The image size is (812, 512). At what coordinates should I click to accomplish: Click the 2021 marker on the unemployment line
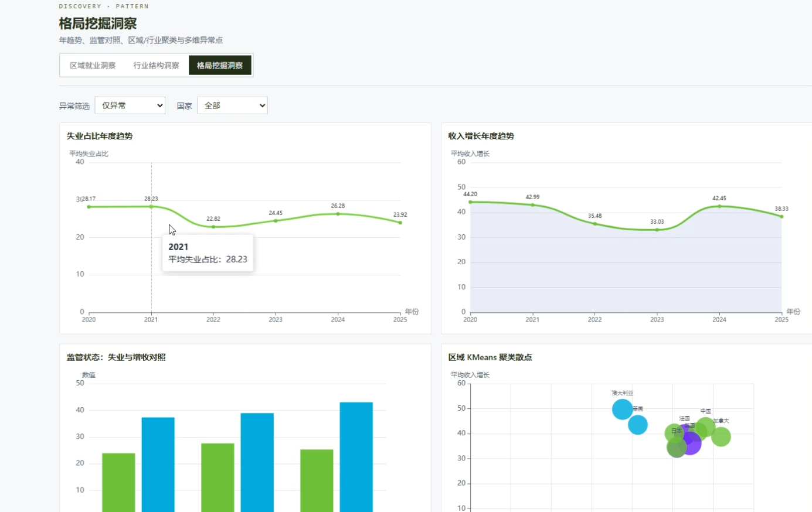[x=151, y=206]
